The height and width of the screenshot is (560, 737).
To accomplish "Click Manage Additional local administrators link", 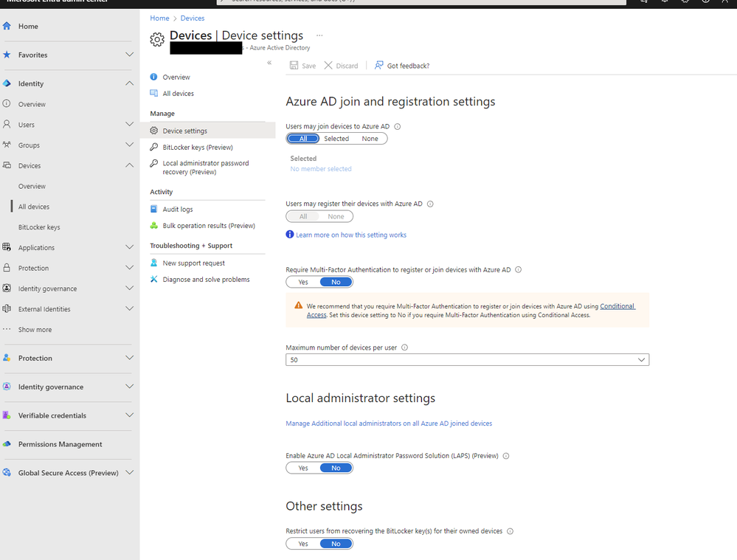I will (x=389, y=424).
